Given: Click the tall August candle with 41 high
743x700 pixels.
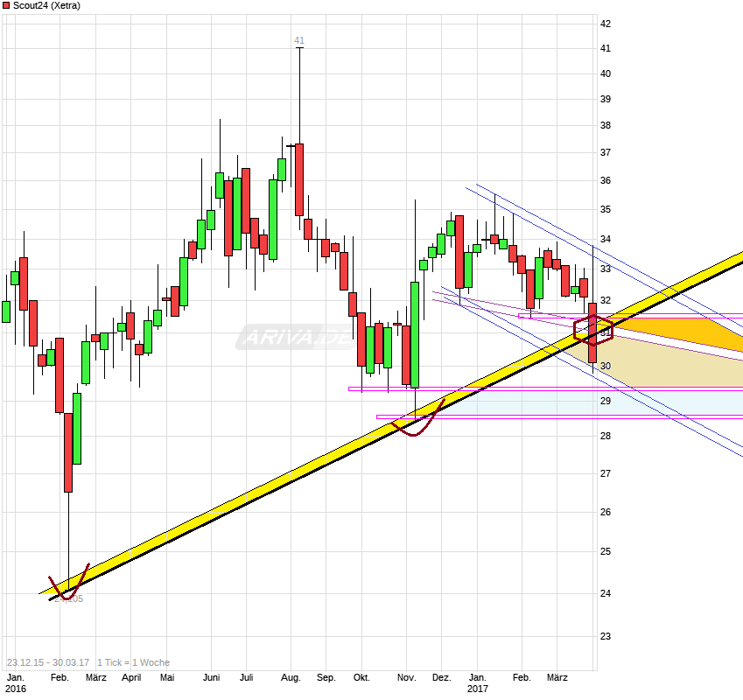Looking at the screenshot, I should pos(299,180).
